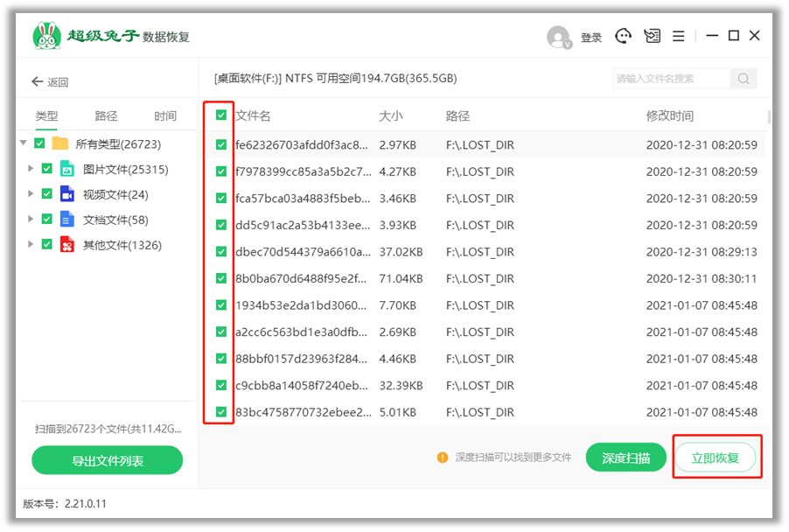Expand the 视频文件(24) tree node

31,194
